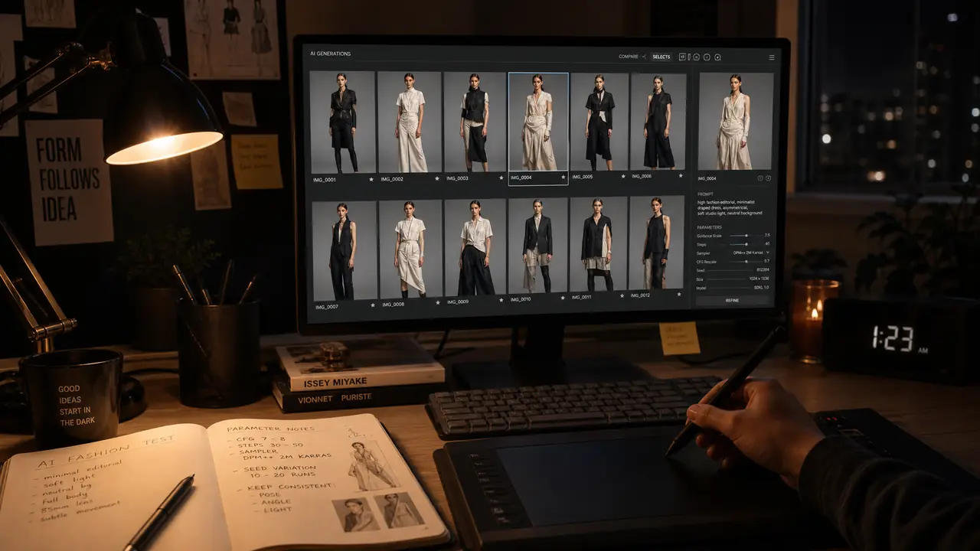Image resolution: width=980 pixels, height=551 pixels.
Task: Mark IMG_0006 with its star
Action: point(682,175)
